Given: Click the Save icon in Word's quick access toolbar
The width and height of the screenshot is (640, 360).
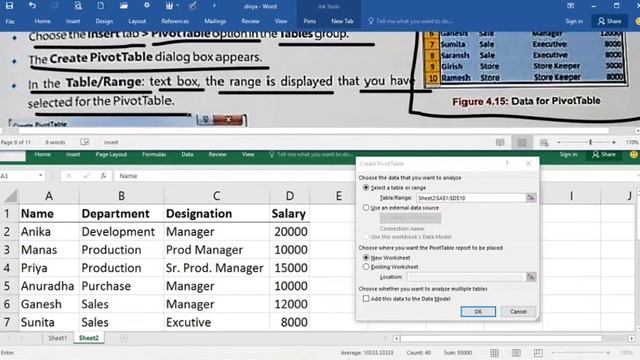Looking at the screenshot, I should (9, 6).
